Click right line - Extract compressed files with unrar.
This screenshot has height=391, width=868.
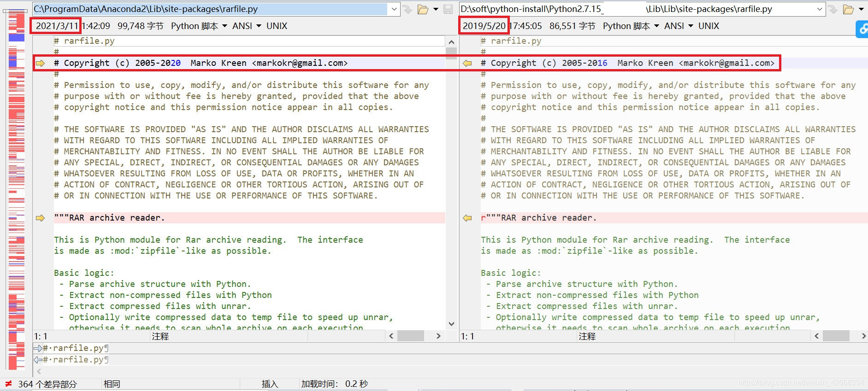coord(582,306)
